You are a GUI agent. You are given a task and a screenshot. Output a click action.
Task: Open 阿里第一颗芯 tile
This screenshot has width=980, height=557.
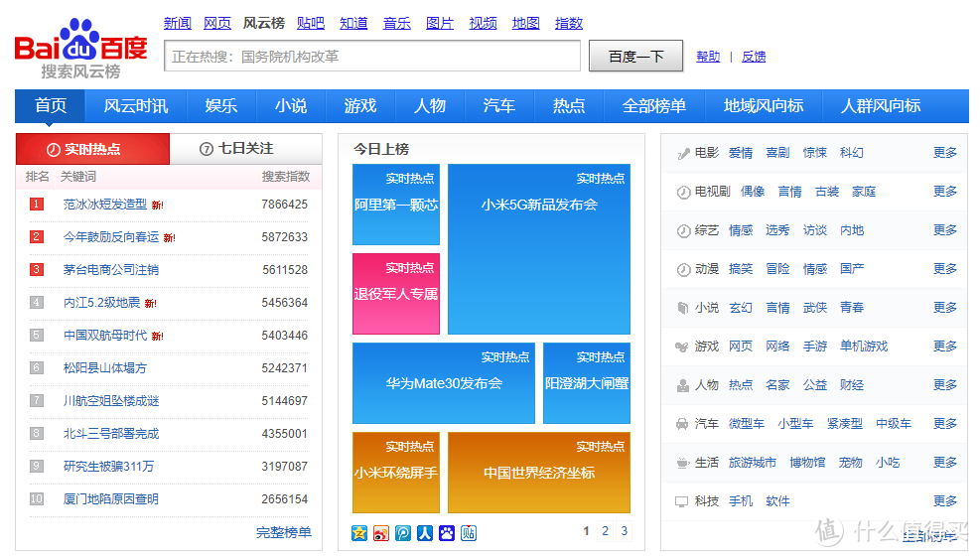click(x=396, y=205)
